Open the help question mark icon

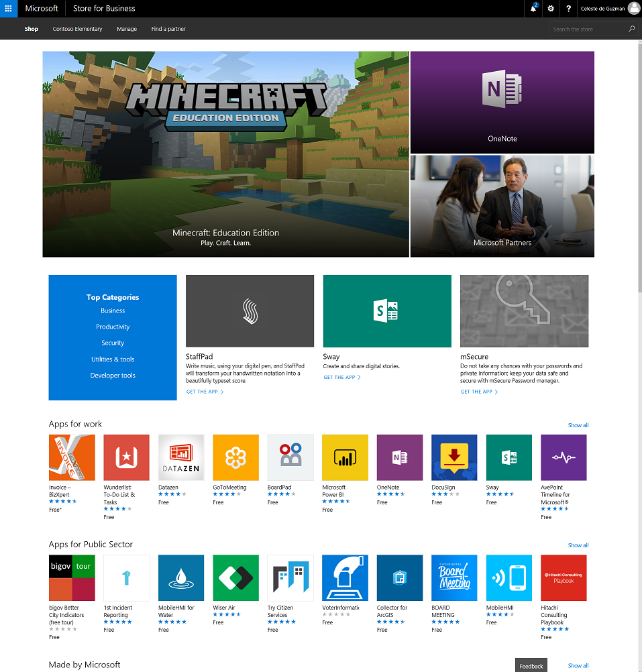[x=568, y=9]
